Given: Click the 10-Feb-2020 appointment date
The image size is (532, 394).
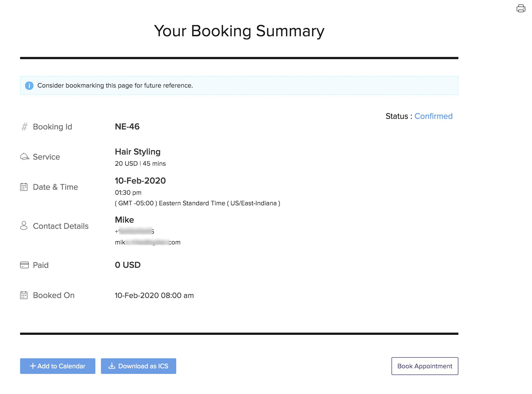Looking at the screenshot, I should pos(140,181).
